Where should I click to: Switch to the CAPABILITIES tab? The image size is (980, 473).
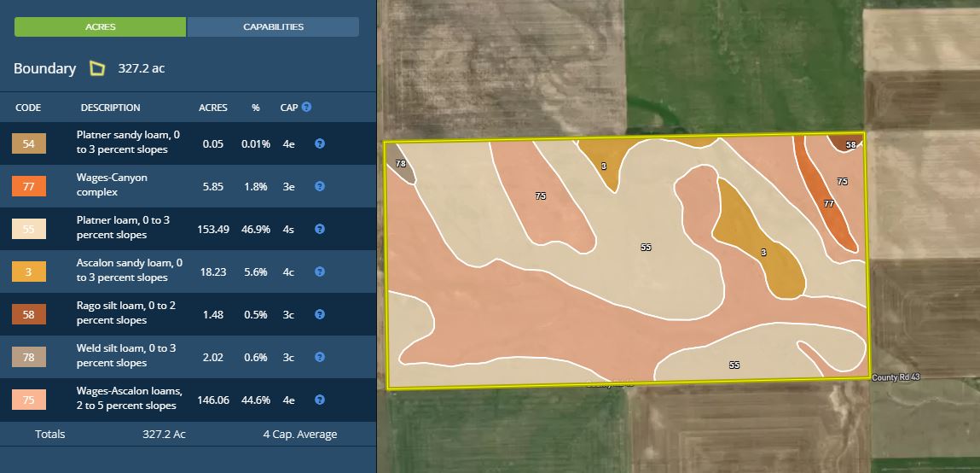(x=273, y=26)
